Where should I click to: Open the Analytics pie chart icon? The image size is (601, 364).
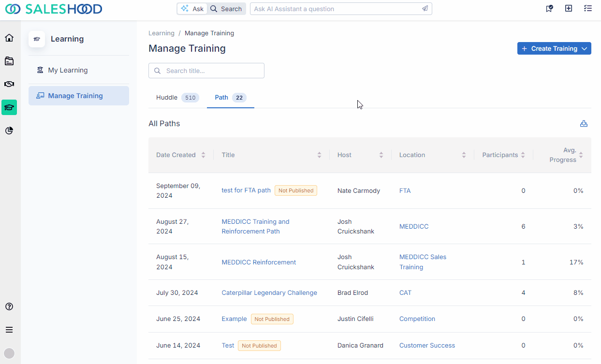(x=9, y=131)
